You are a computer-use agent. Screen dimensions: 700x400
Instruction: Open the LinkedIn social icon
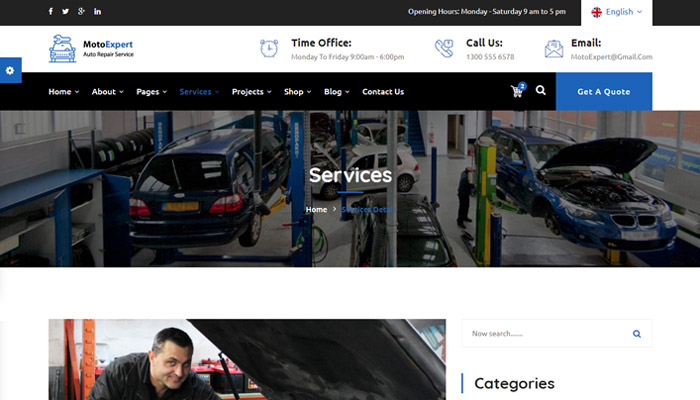click(97, 12)
